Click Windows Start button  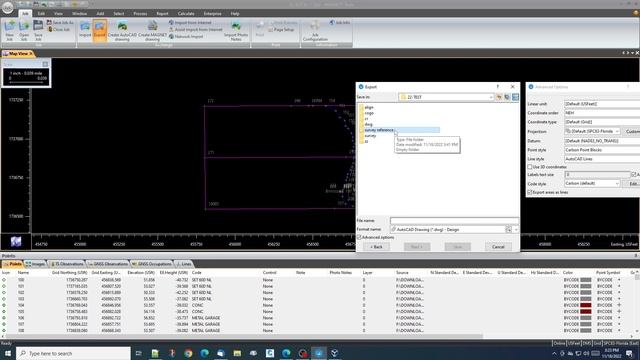pos(8,353)
